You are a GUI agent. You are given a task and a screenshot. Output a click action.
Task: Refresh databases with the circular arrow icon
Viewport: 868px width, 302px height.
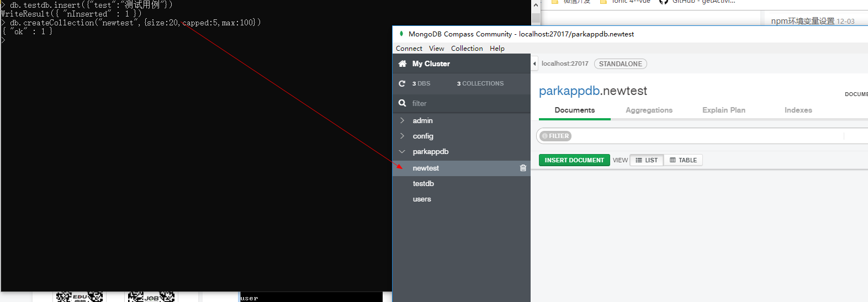click(x=402, y=83)
